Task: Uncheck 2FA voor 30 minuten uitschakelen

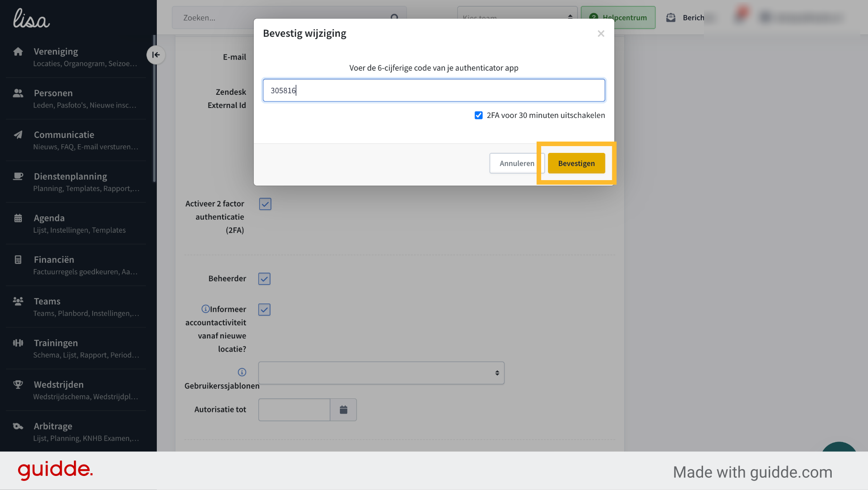Action: click(479, 115)
